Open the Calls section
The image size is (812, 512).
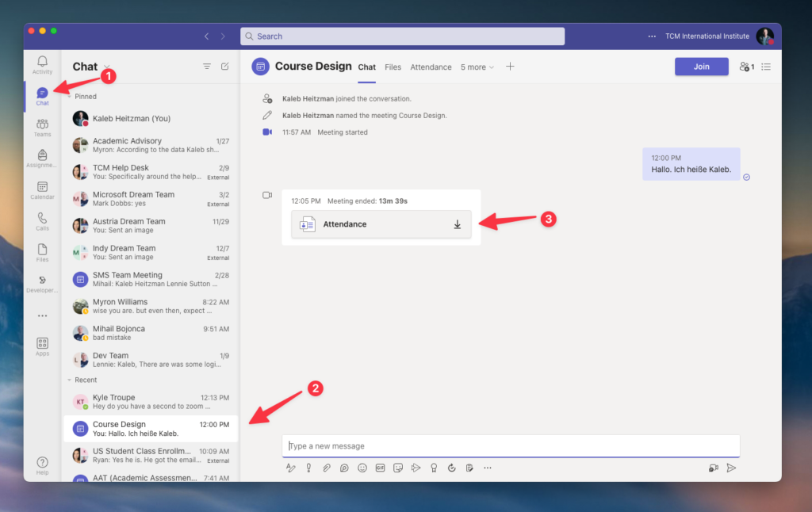(43, 222)
